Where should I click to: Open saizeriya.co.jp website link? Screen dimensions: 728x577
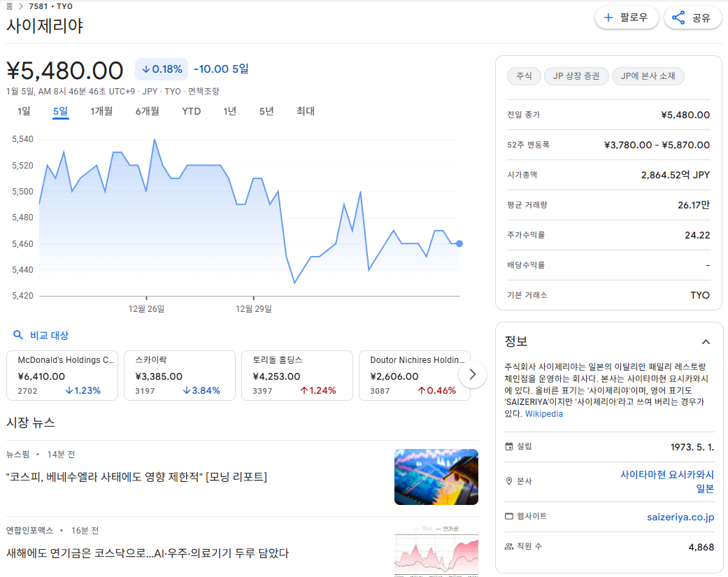point(680,517)
